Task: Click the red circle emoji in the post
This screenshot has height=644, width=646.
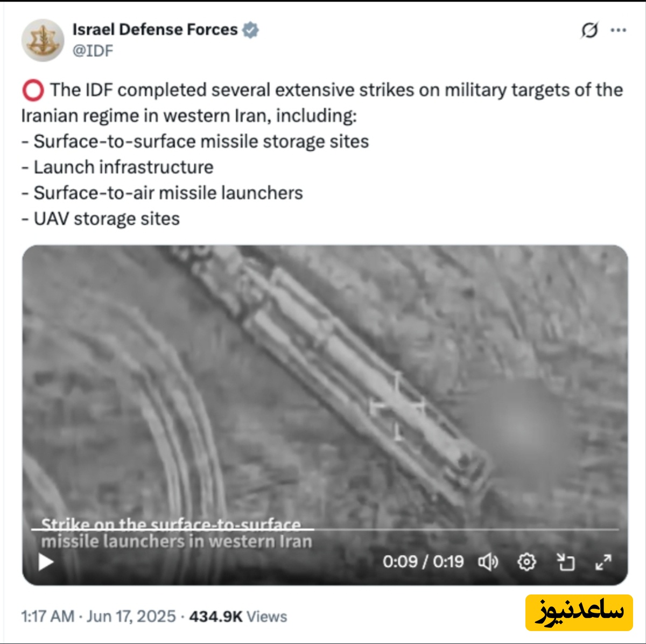Action: pos(33,90)
